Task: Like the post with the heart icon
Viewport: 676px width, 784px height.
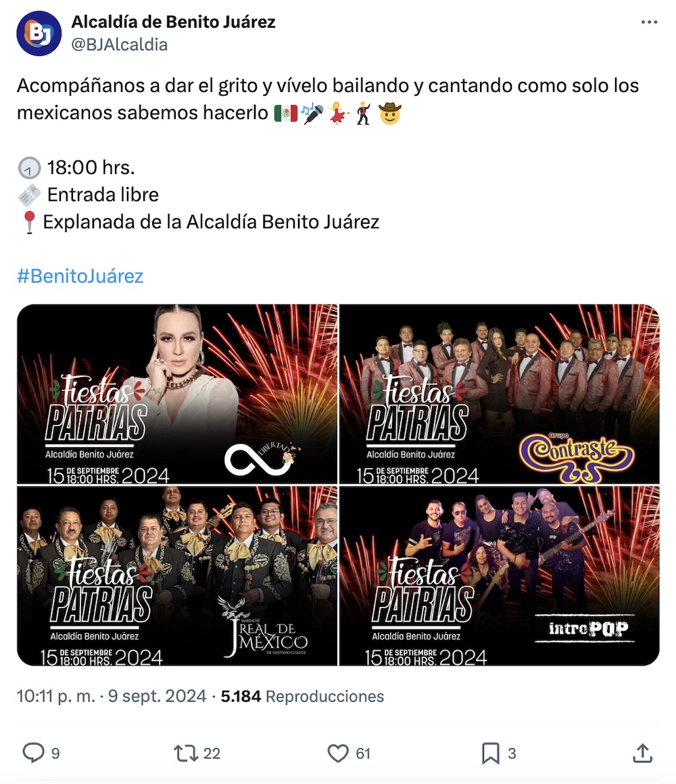Action: point(338,753)
